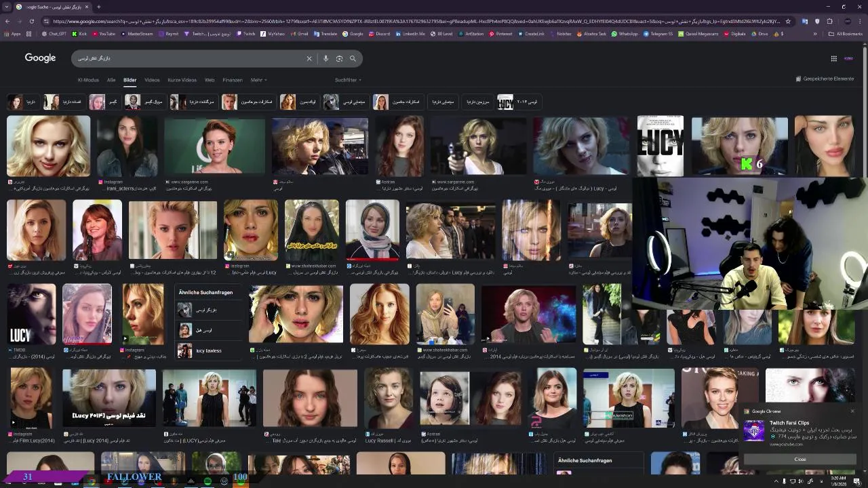868x488 pixels.
Task: Open the ArtStation bookmark
Action: click(x=471, y=33)
